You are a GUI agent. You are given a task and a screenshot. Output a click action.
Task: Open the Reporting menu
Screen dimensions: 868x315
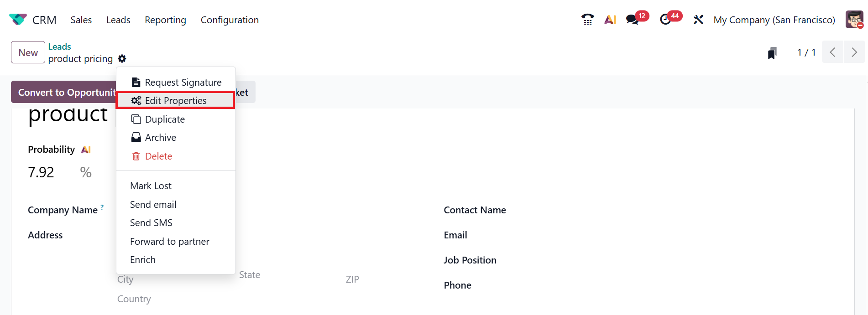165,20
